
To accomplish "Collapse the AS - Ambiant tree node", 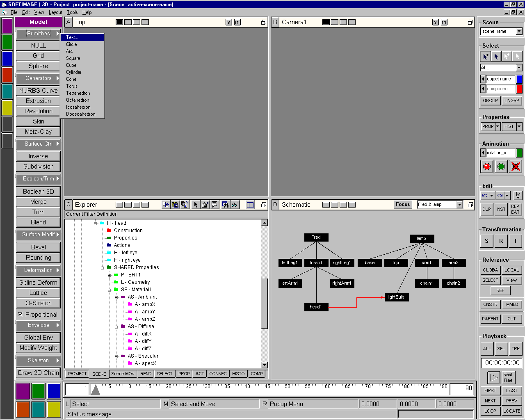I will [116, 297].
